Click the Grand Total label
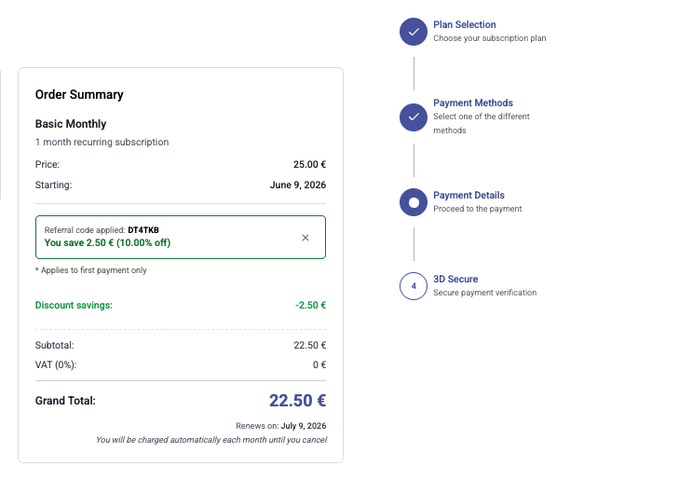 [65, 401]
